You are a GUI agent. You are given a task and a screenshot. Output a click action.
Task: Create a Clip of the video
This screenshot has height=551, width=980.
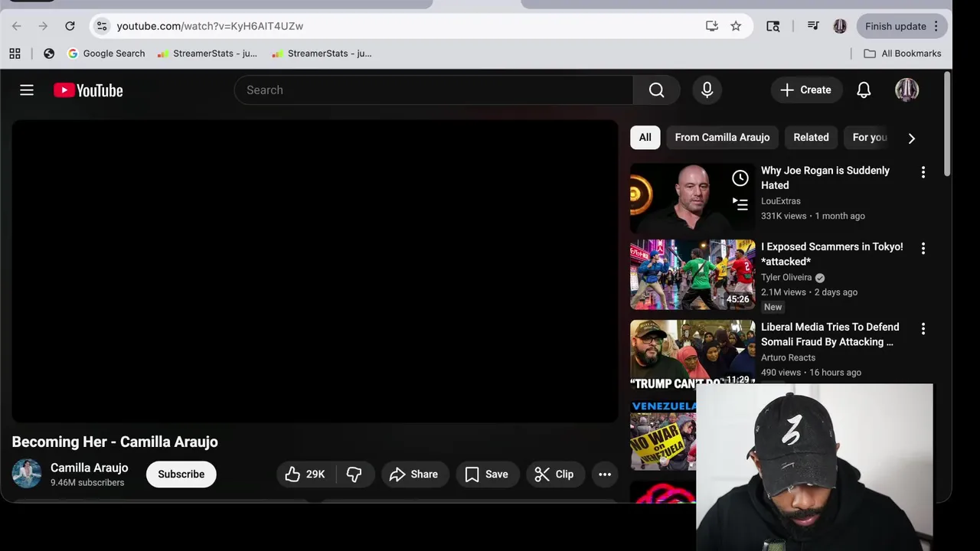(x=554, y=474)
